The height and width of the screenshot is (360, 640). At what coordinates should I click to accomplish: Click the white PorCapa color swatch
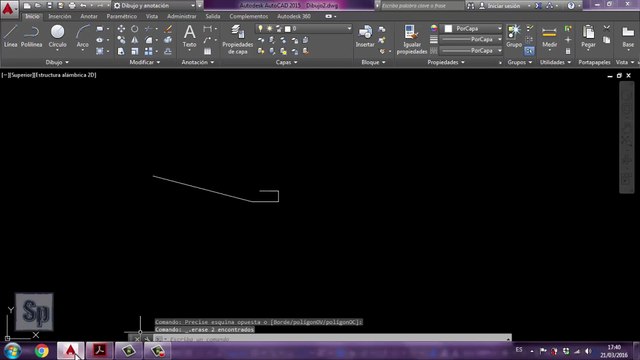coord(448,29)
